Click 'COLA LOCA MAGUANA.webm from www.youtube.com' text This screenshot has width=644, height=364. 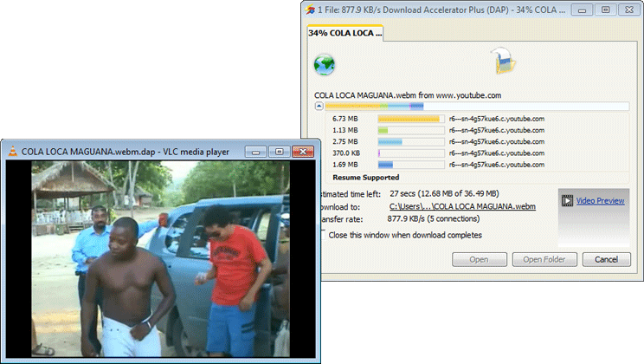pyautogui.click(x=408, y=95)
